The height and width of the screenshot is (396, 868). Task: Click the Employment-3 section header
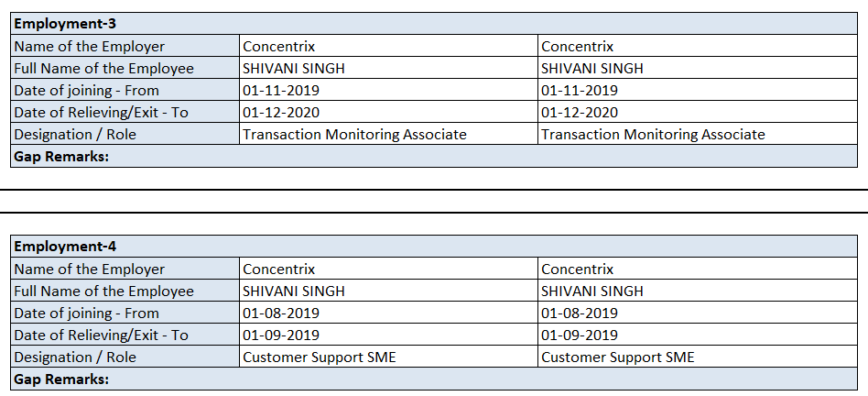coord(65,24)
